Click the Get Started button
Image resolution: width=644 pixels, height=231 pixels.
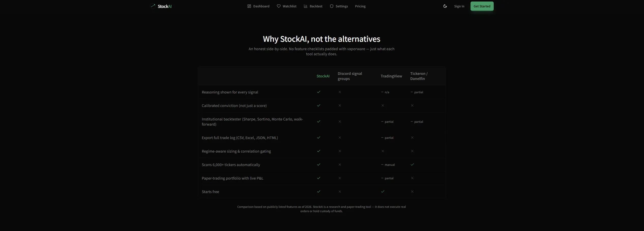pos(482,6)
